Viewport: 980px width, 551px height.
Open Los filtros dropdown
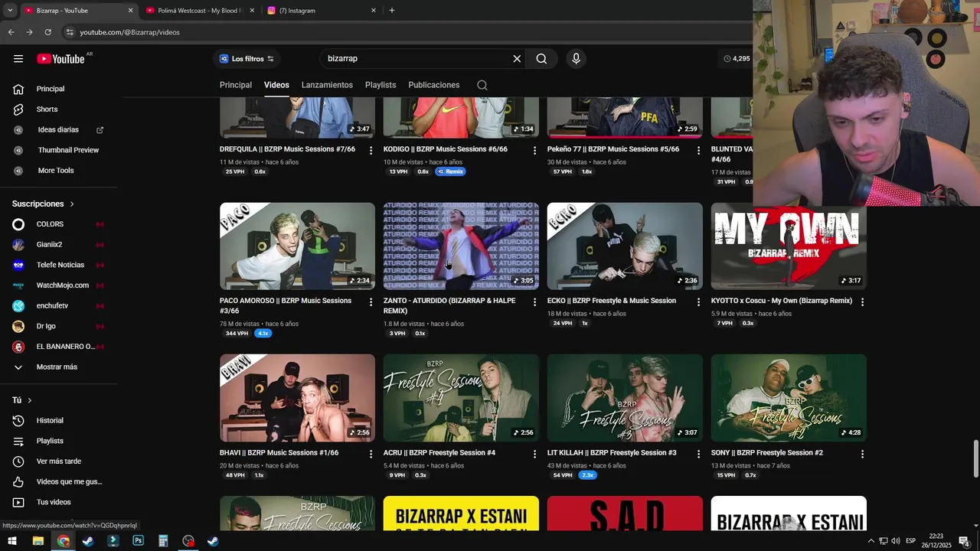click(x=247, y=59)
